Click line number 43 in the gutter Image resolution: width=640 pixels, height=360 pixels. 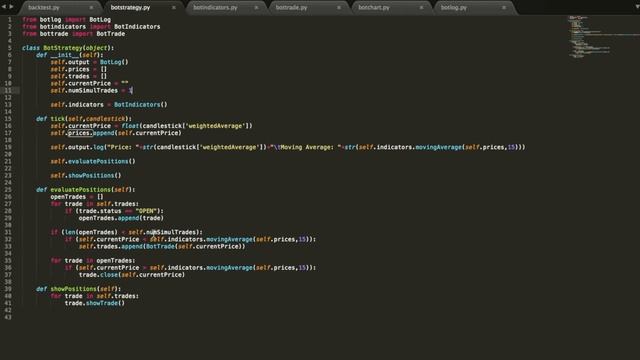tap(8, 317)
